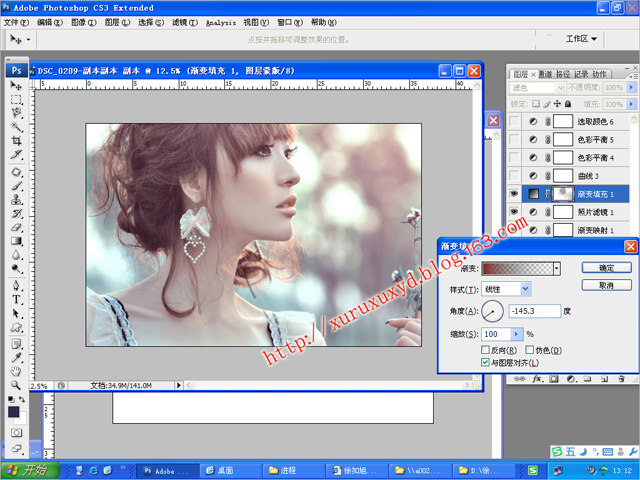
Task: Select the Brush tool
Action: click(16, 186)
